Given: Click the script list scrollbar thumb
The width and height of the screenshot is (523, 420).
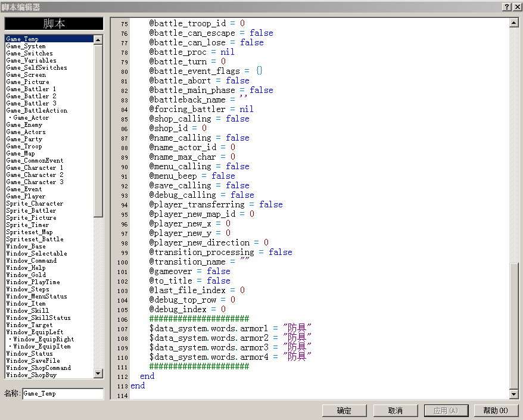Looking at the screenshot, I should tap(98, 131).
